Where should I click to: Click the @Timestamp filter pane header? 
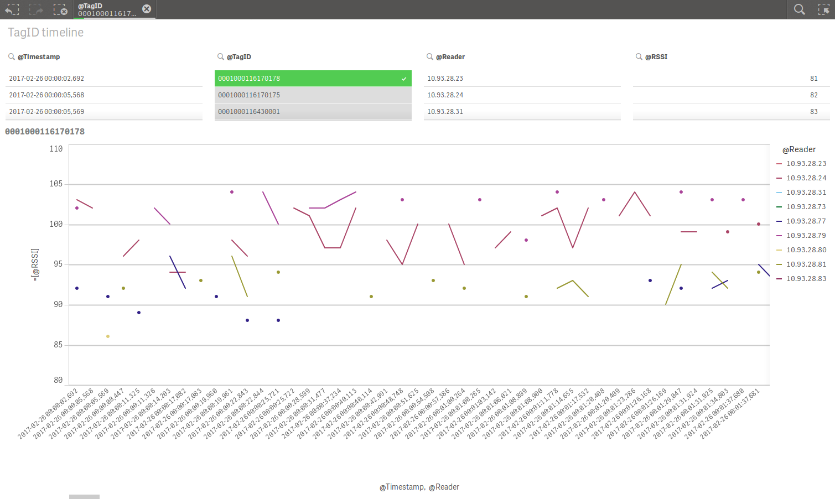point(39,57)
